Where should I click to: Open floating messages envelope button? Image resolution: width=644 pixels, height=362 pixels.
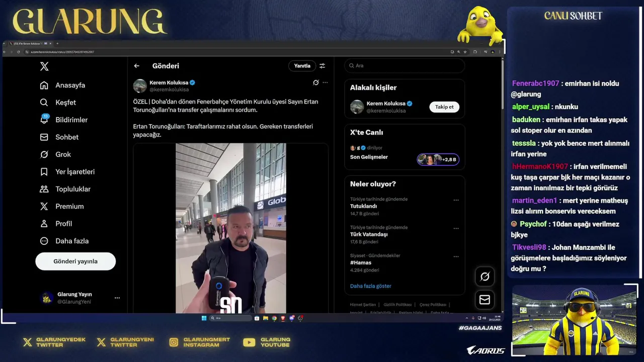(x=485, y=300)
